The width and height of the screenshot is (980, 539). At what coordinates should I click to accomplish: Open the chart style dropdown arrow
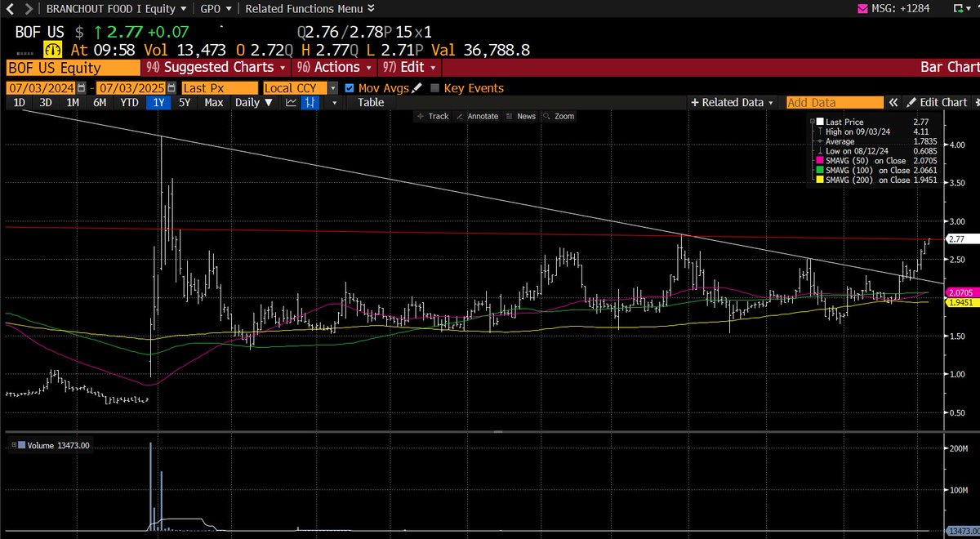tap(333, 103)
